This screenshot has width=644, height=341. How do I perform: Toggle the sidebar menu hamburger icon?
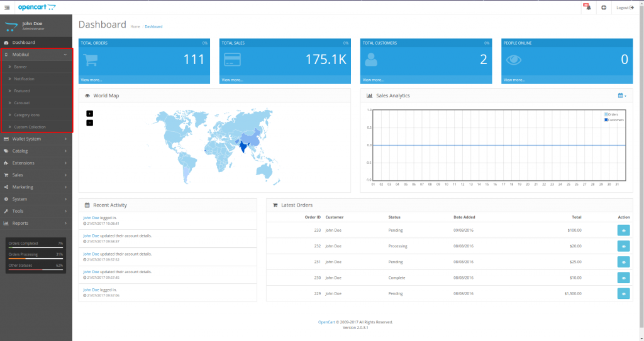pyautogui.click(x=7, y=8)
